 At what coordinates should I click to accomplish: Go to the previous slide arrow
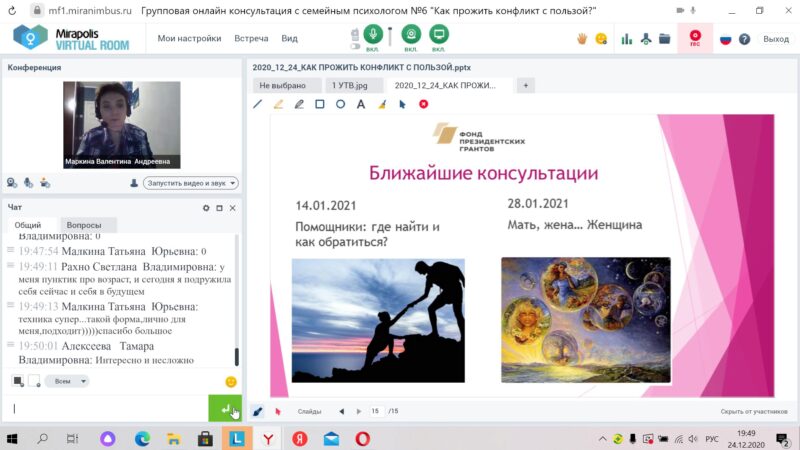point(341,411)
